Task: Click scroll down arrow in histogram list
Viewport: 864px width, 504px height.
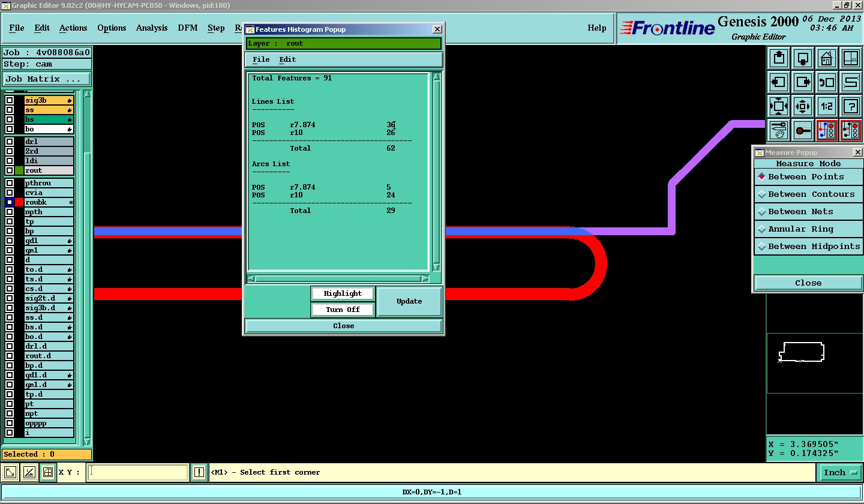Action: [x=436, y=267]
